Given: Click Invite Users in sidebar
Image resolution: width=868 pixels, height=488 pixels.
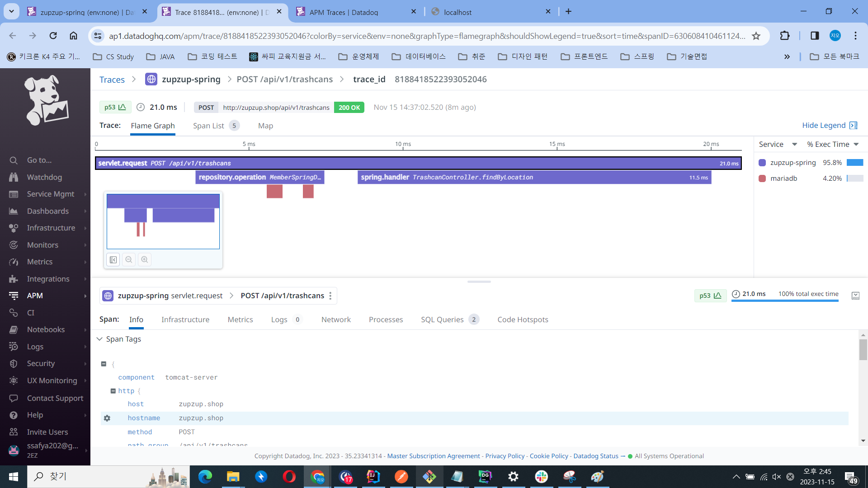Looking at the screenshot, I should pyautogui.click(x=47, y=432).
